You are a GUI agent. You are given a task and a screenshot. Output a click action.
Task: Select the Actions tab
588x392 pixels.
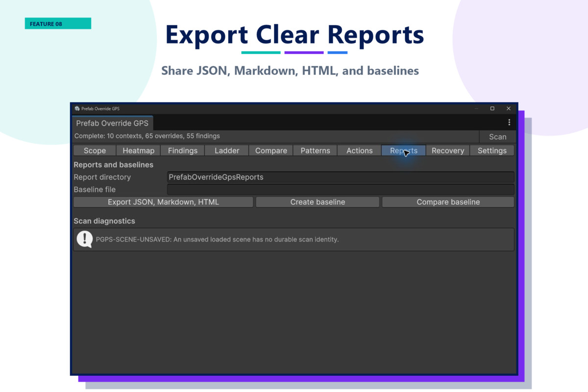pos(360,150)
